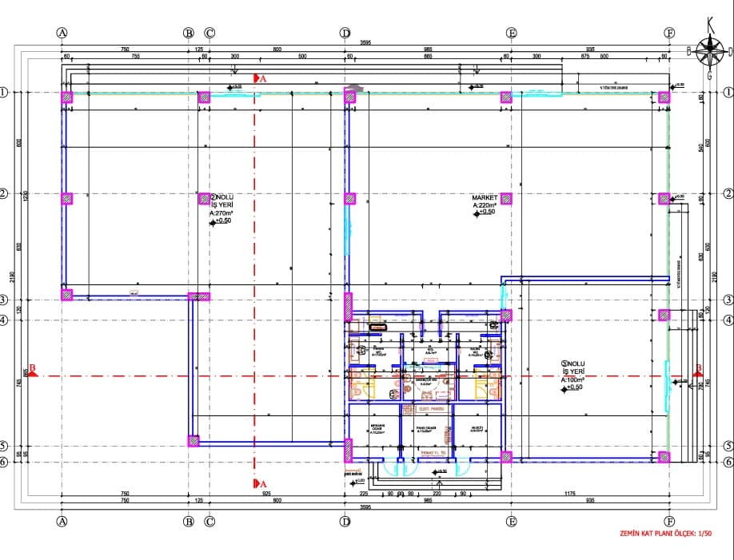Pick the magenta column at axis A-1 intersection

click(x=67, y=97)
